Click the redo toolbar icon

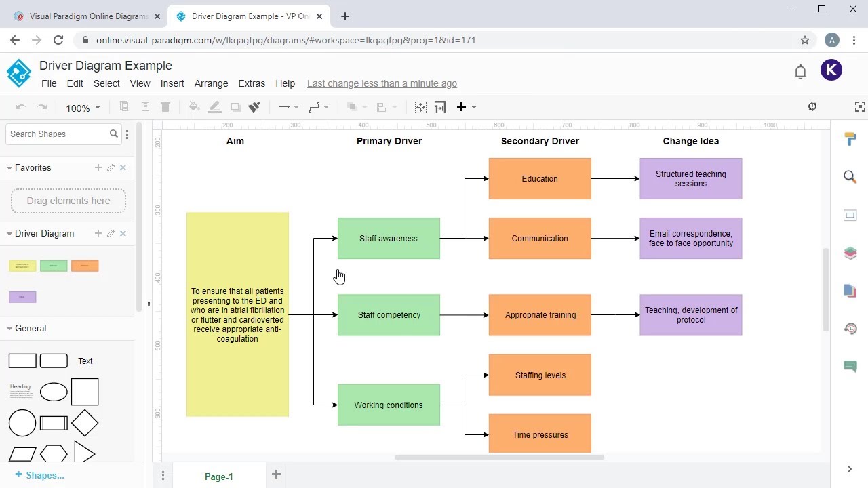click(42, 107)
